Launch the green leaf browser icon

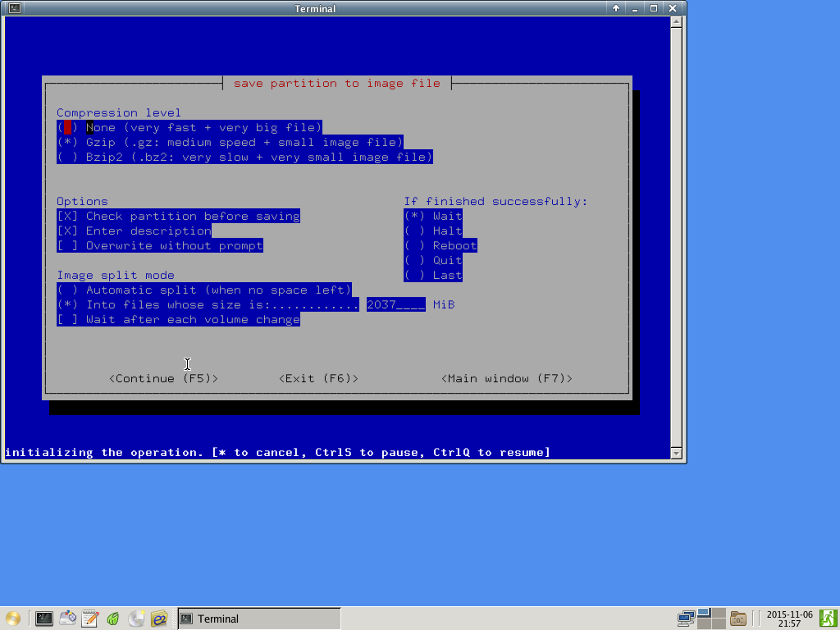[113, 619]
